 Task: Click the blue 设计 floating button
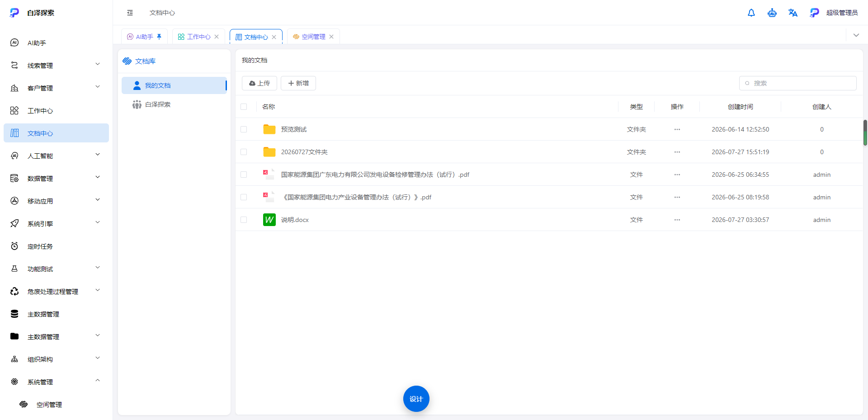tap(416, 399)
